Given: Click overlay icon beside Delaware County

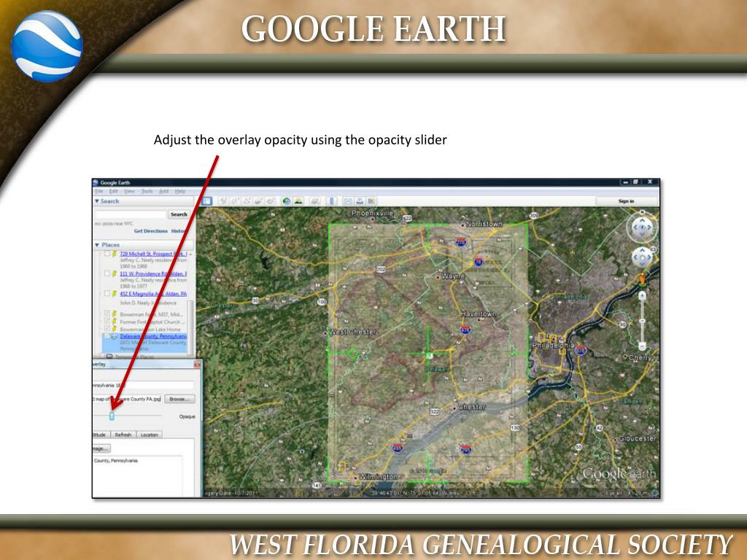Looking at the screenshot, I should coord(114,336).
